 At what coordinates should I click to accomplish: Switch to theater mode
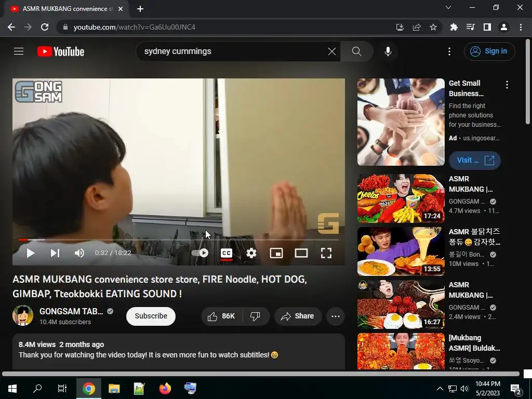[301, 253]
